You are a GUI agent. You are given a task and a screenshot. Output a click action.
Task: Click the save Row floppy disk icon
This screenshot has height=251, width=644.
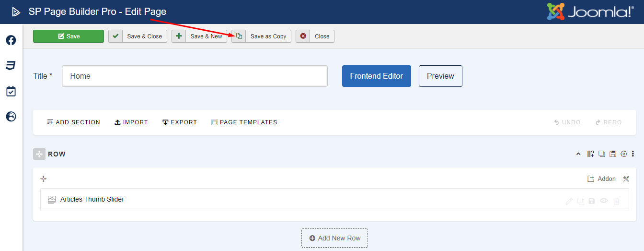(x=612, y=154)
